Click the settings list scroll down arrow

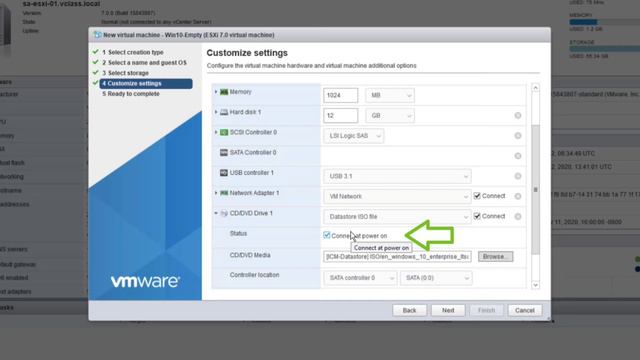coord(536,285)
